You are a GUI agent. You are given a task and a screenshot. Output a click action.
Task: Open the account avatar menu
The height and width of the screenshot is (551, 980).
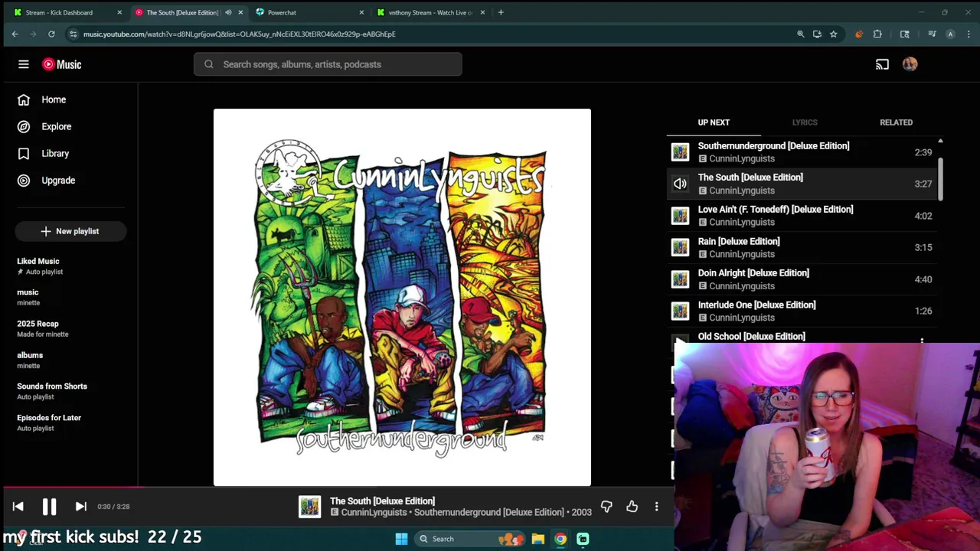910,64
